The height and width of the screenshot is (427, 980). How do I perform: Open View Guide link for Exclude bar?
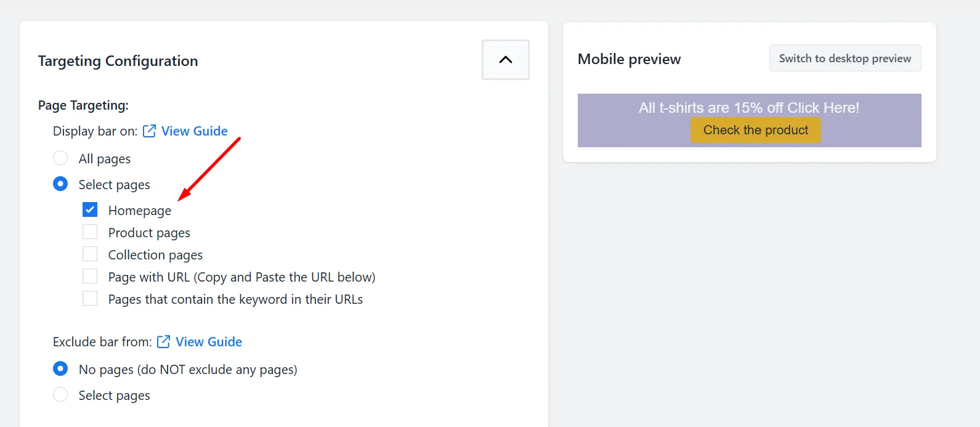pyautogui.click(x=209, y=342)
